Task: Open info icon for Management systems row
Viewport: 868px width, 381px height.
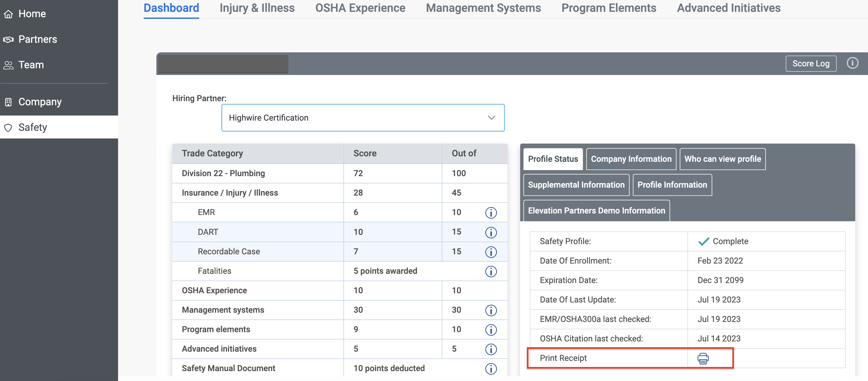Action: coord(490,310)
